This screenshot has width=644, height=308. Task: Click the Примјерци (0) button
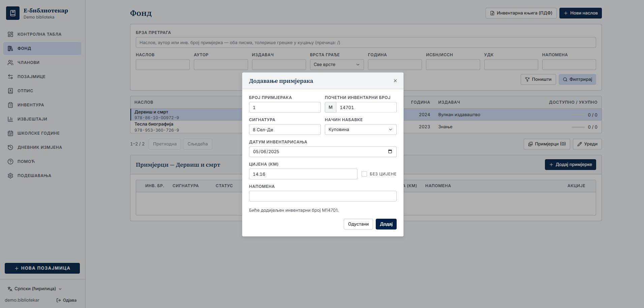tap(547, 144)
